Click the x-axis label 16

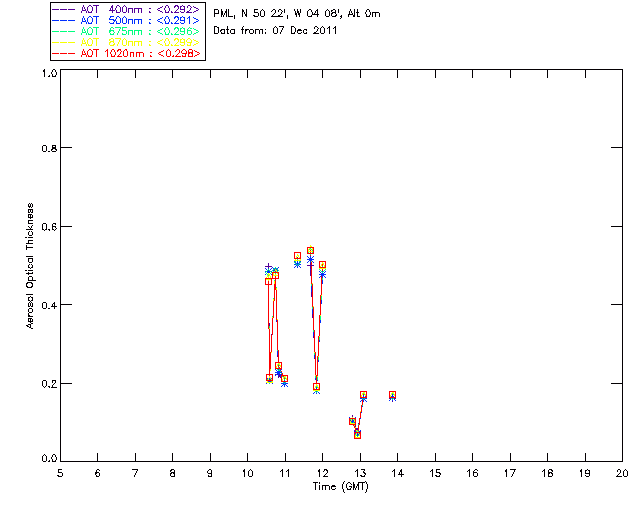point(472,473)
